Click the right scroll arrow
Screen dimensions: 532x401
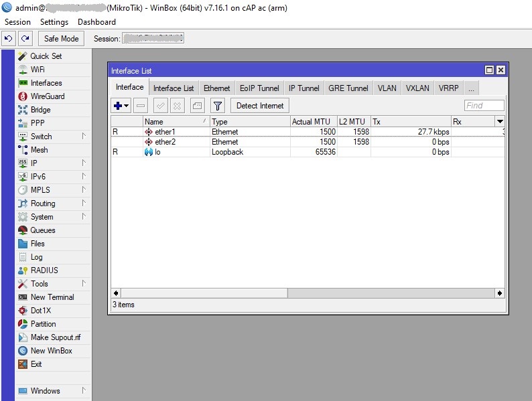coord(500,293)
